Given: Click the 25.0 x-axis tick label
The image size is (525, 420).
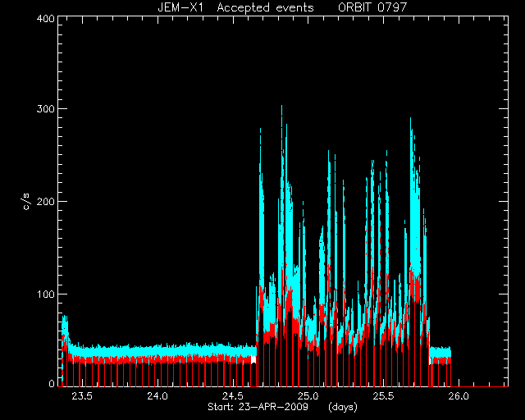Looking at the screenshot, I should pos(308,396).
